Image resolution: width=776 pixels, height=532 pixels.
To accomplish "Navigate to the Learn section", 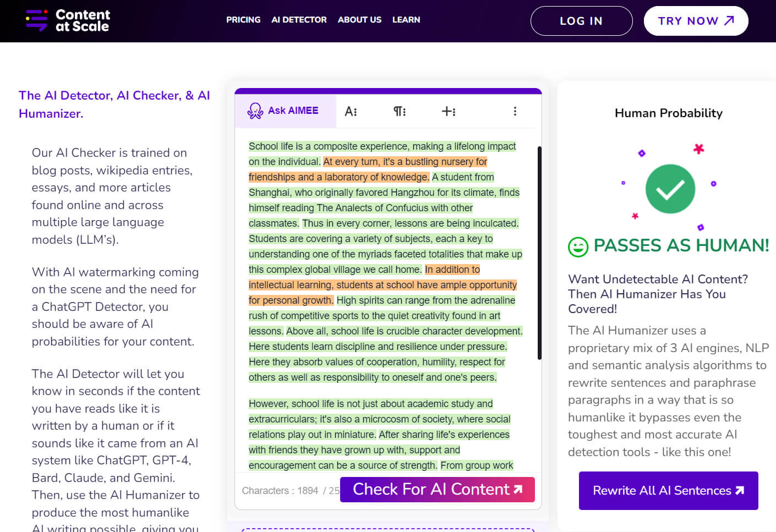I will [x=406, y=20].
